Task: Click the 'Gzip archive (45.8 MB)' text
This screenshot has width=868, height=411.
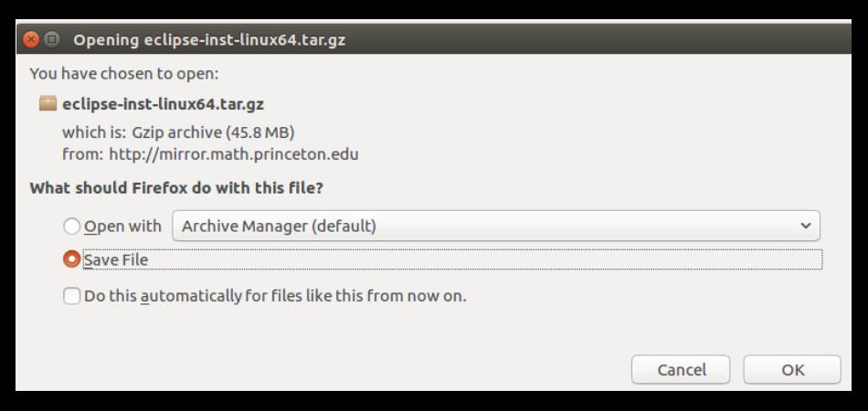Action: point(213,132)
